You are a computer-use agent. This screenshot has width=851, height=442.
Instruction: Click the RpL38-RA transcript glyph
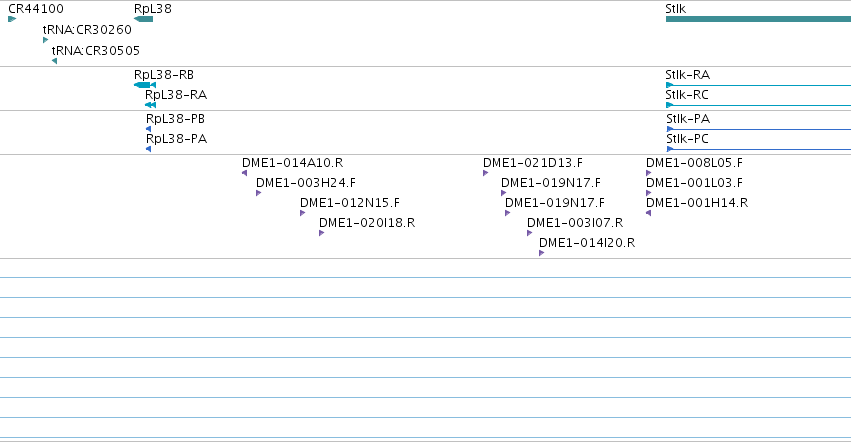[150, 105]
